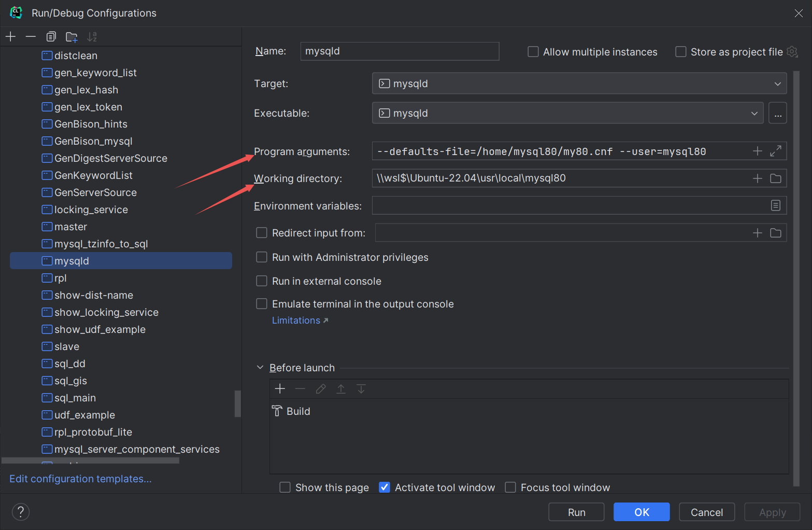Enable Run with Administrator privileges

click(262, 257)
